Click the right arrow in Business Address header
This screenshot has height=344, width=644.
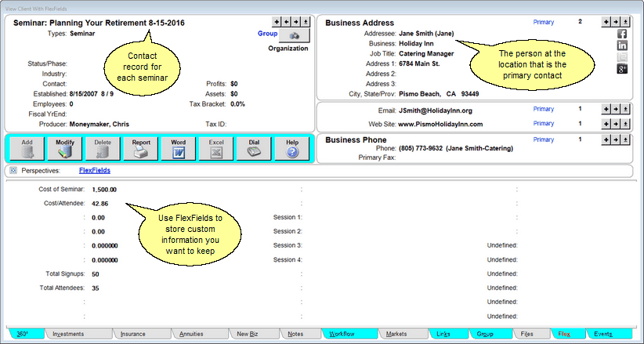pyautogui.click(x=615, y=22)
